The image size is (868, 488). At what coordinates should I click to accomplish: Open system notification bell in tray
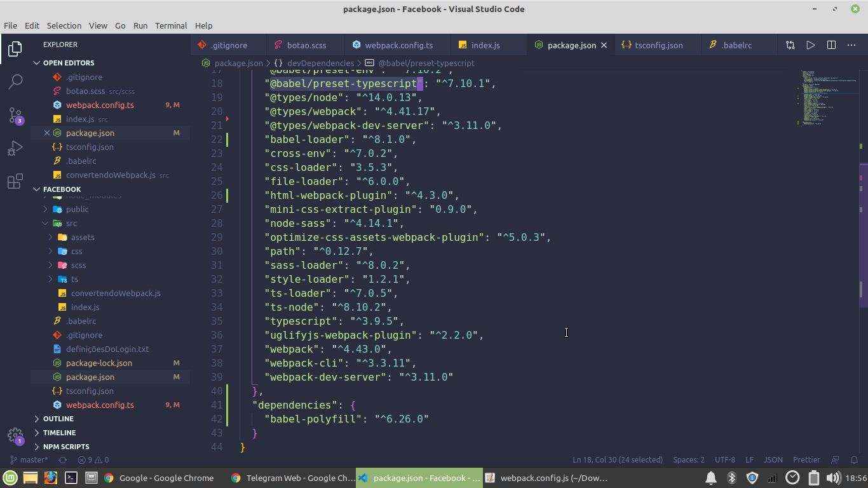coord(711,478)
